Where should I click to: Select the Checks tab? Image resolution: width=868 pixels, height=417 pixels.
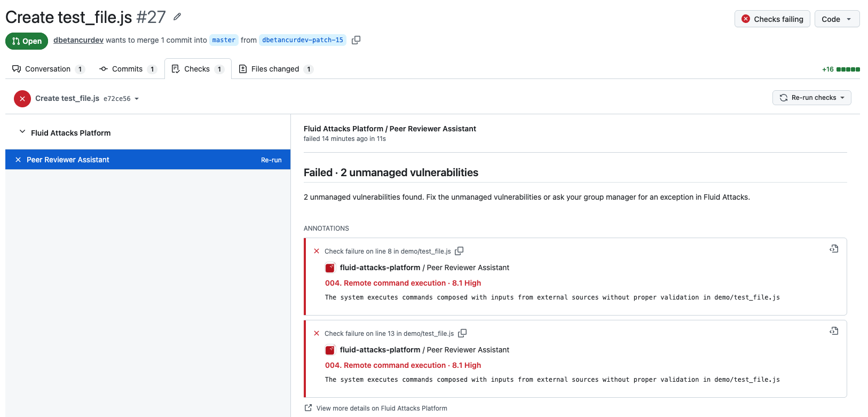click(198, 69)
